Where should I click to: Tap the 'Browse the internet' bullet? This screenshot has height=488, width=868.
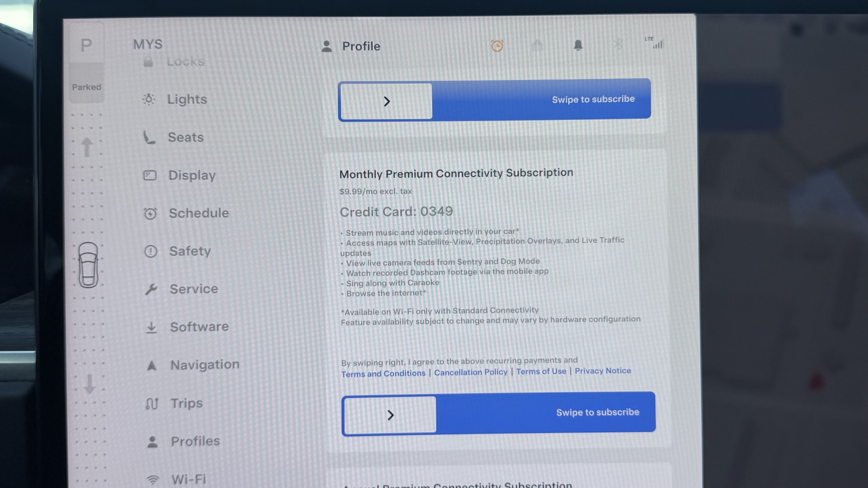point(384,293)
